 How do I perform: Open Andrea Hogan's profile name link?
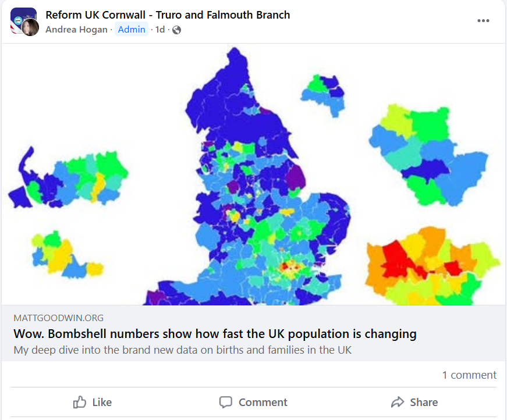(x=76, y=30)
